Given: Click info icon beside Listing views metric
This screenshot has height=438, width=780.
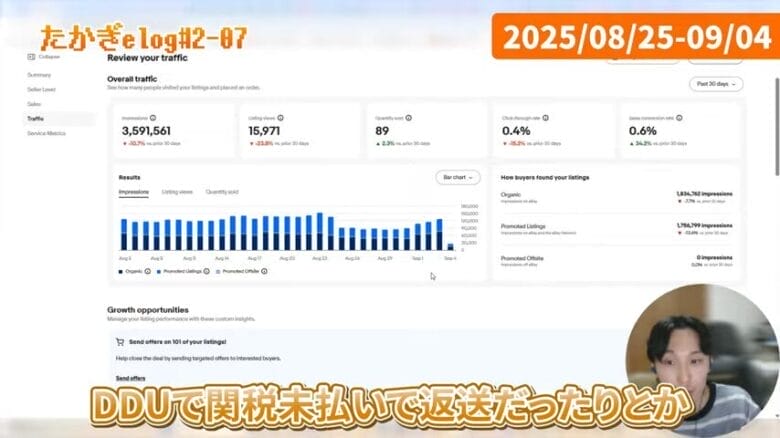Looking at the screenshot, I should [282, 117].
